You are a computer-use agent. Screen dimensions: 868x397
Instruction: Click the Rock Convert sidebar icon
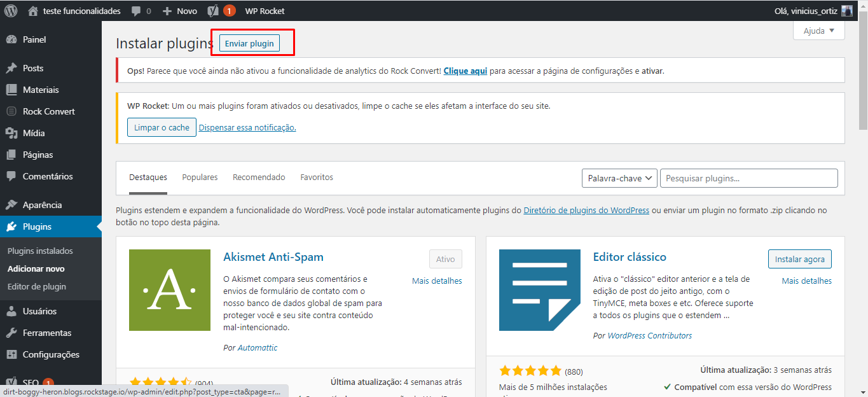click(11, 111)
